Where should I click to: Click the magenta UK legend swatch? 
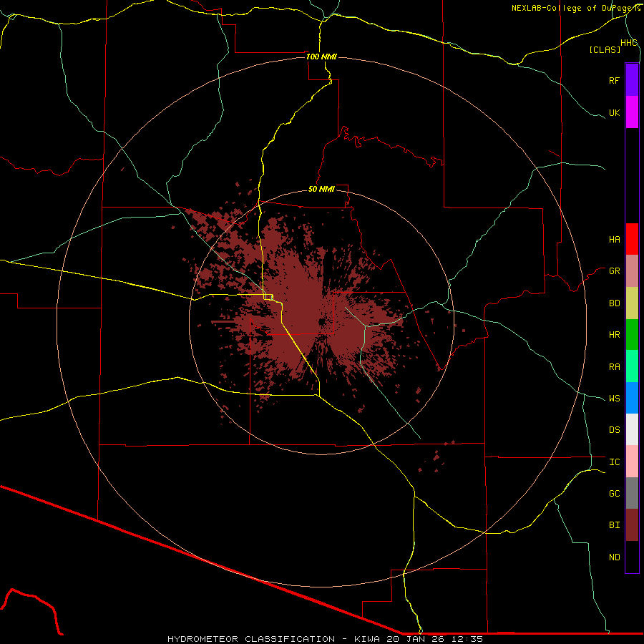tap(632, 112)
